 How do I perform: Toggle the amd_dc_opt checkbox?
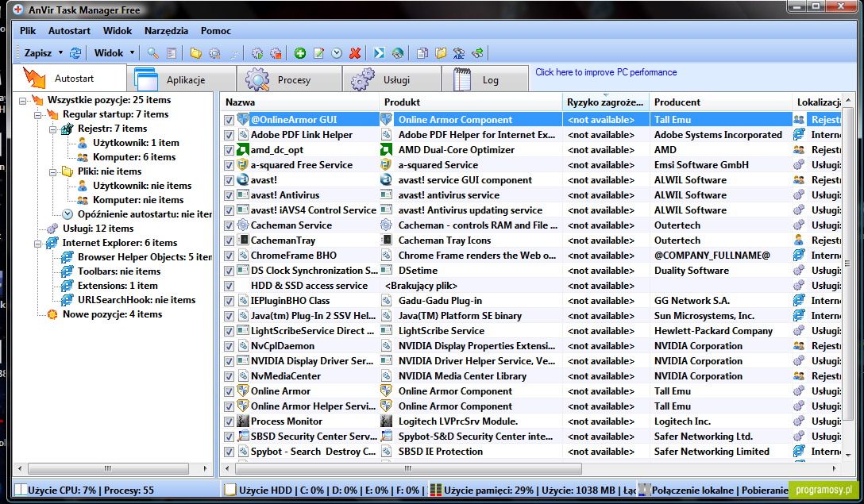229,150
